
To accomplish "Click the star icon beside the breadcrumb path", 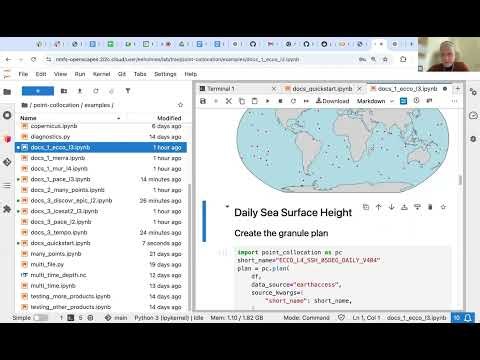I will [180, 105].
